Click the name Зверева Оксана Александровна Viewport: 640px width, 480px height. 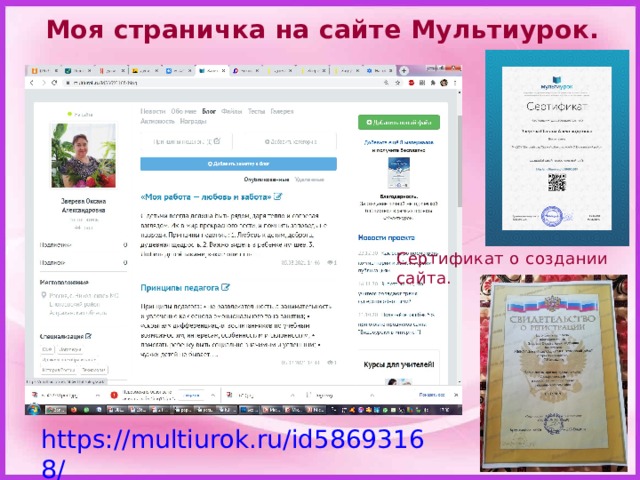pyautogui.click(x=83, y=206)
